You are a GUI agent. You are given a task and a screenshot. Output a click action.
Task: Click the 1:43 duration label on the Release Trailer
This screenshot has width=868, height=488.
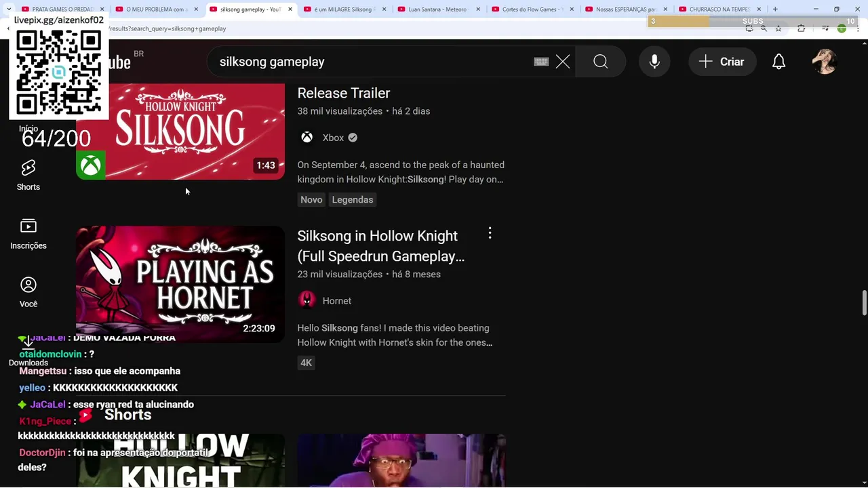[266, 165]
